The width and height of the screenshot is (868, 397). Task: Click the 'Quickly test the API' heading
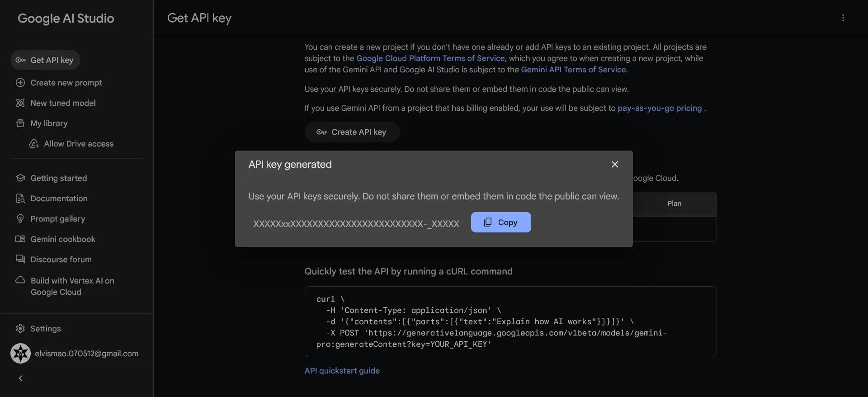(408, 271)
